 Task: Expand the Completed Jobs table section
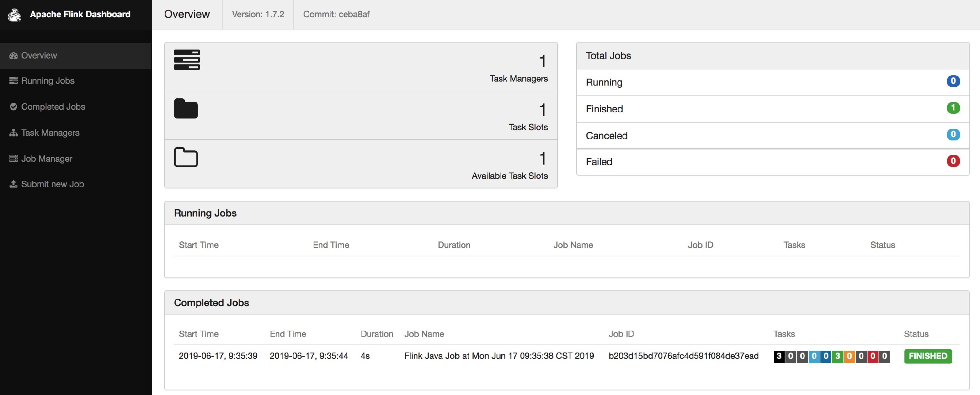point(211,302)
